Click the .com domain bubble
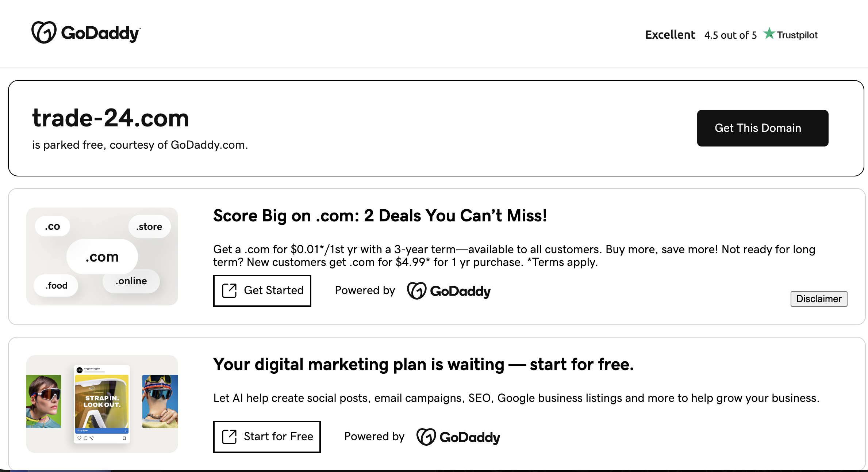The image size is (868, 472). pos(102,257)
